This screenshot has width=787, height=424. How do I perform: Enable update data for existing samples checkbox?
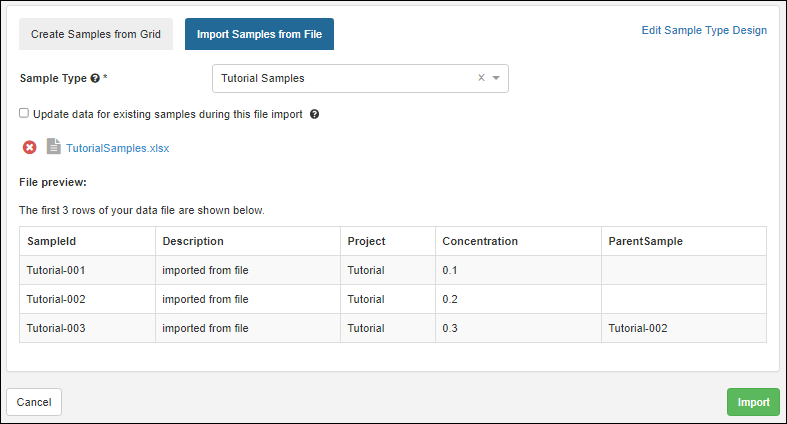click(x=24, y=114)
